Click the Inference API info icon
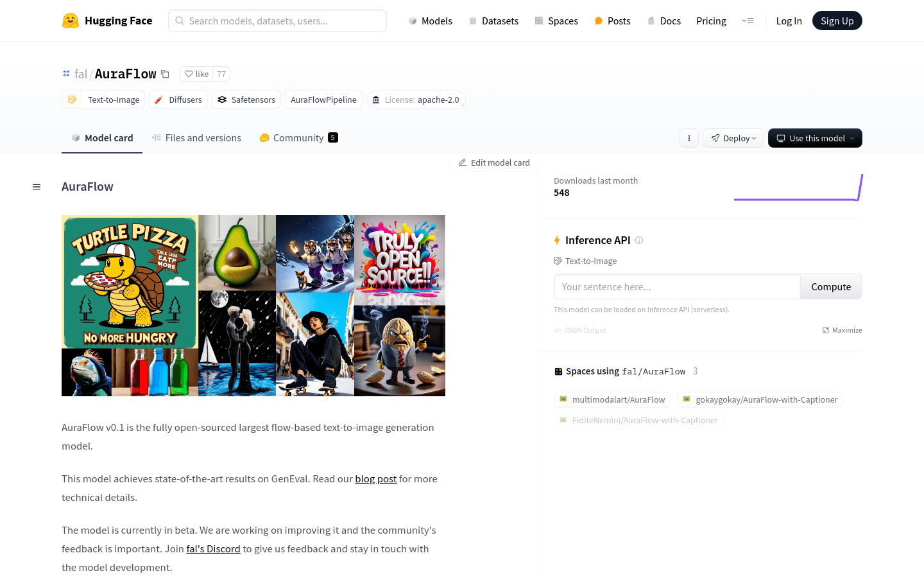This screenshot has height=578, width=924. (639, 240)
